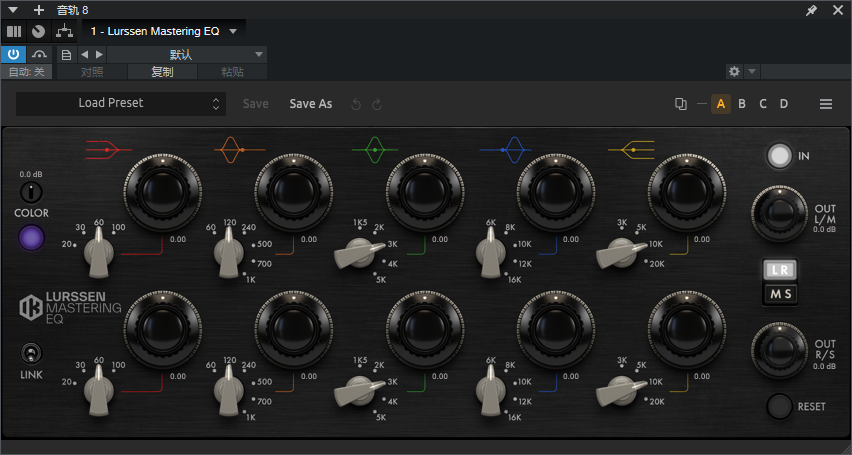Image resolution: width=852 pixels, height=455 pixels.
Task: Click the sidechain curve icon next to power
Action: (x=39, y=54)
